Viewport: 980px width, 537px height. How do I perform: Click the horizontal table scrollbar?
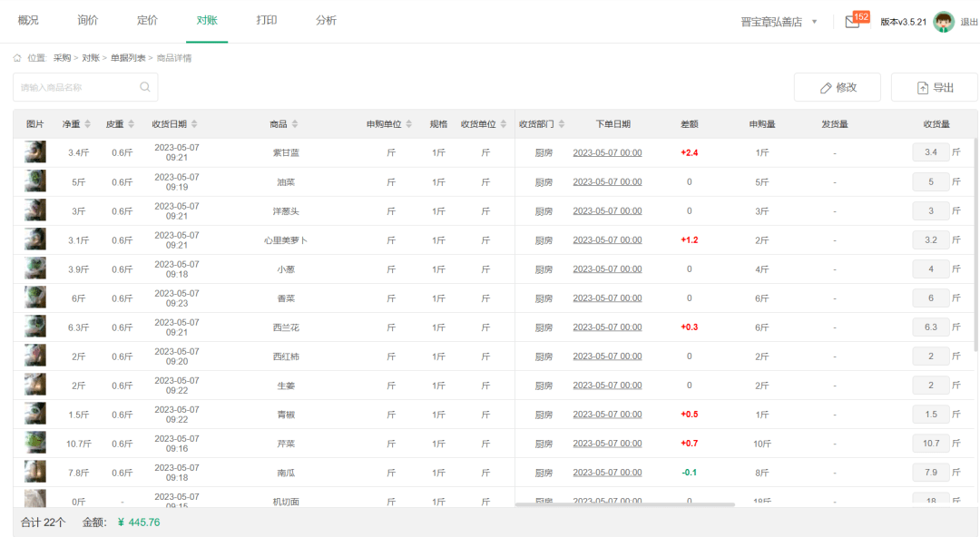point(624,504)
